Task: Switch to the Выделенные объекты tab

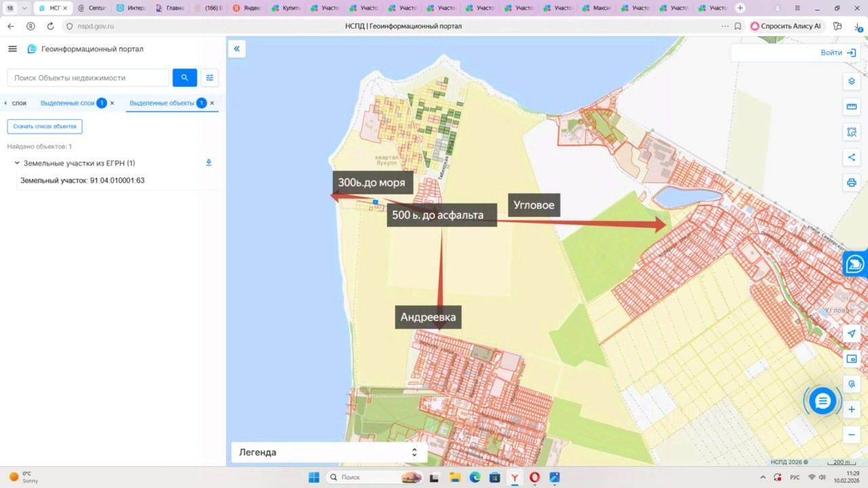Action: (x=161, y=103)
